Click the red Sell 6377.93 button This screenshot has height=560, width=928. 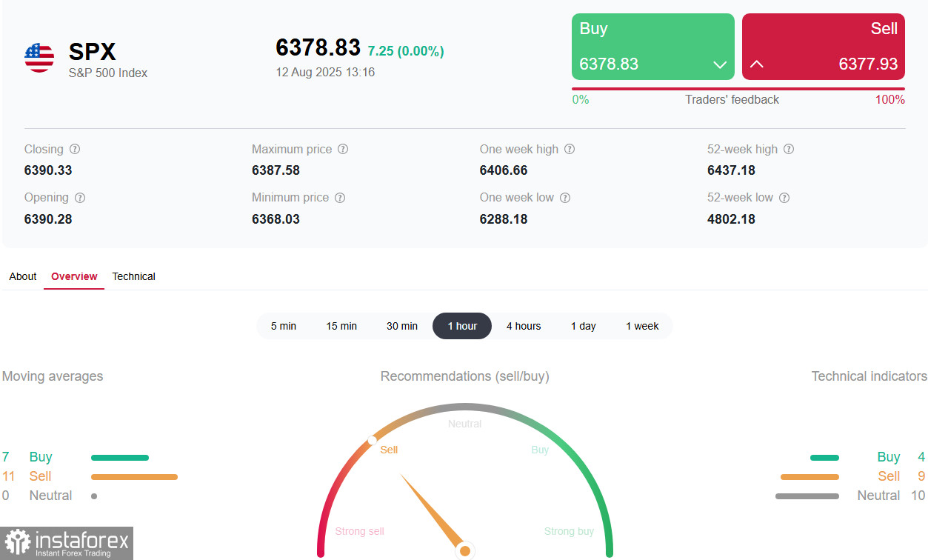coord(824,47)
